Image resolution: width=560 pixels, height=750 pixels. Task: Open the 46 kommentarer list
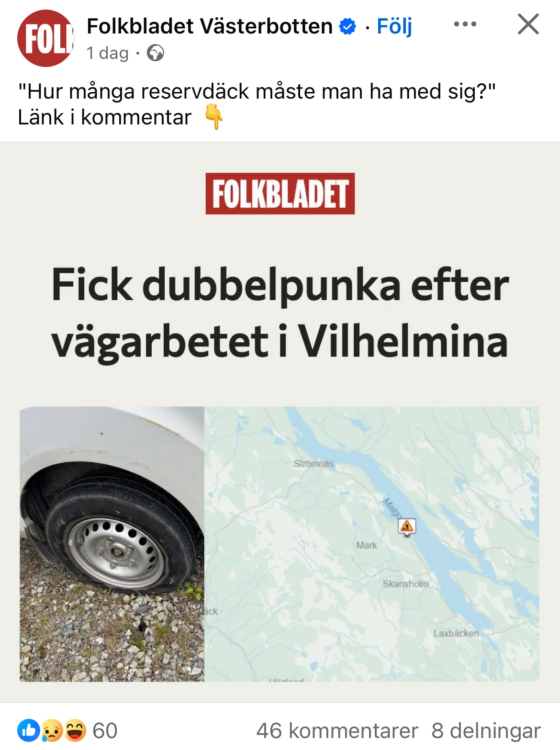[x=337, y=731]
